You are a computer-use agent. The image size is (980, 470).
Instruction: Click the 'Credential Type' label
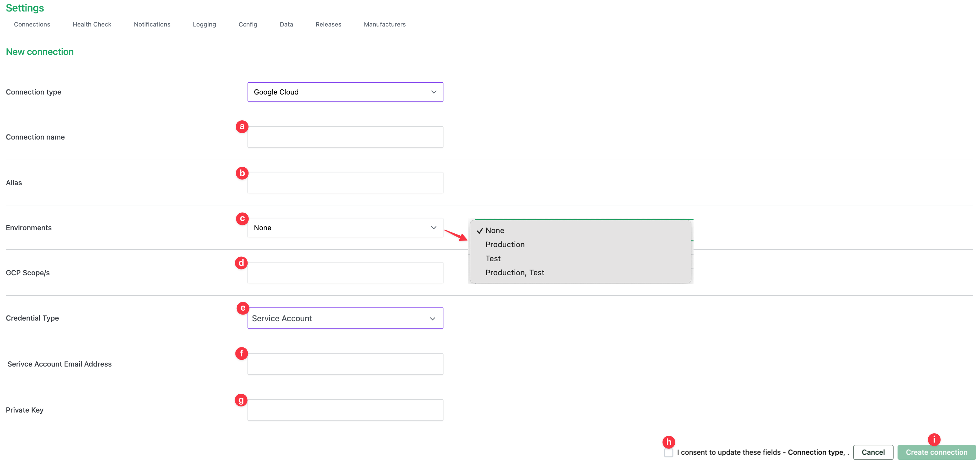click(32, 318)
